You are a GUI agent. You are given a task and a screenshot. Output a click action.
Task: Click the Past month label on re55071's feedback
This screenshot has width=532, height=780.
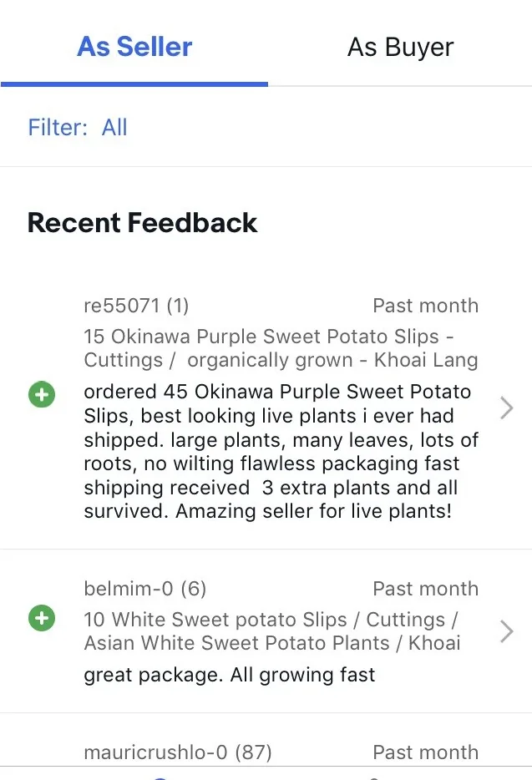click(425, 306)
